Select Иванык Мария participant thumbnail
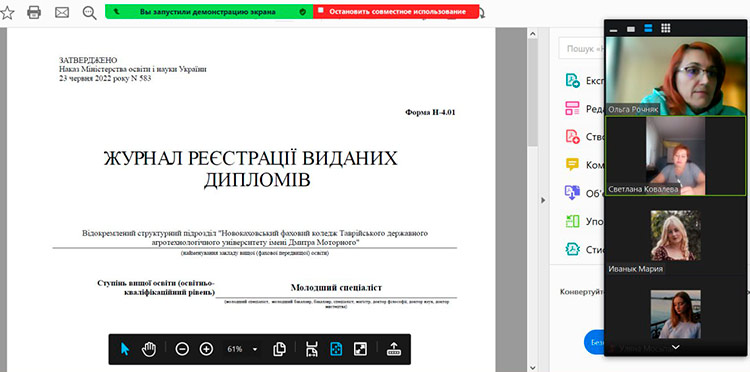Viewport: 750px width, 372px height. tap(675, 235)
